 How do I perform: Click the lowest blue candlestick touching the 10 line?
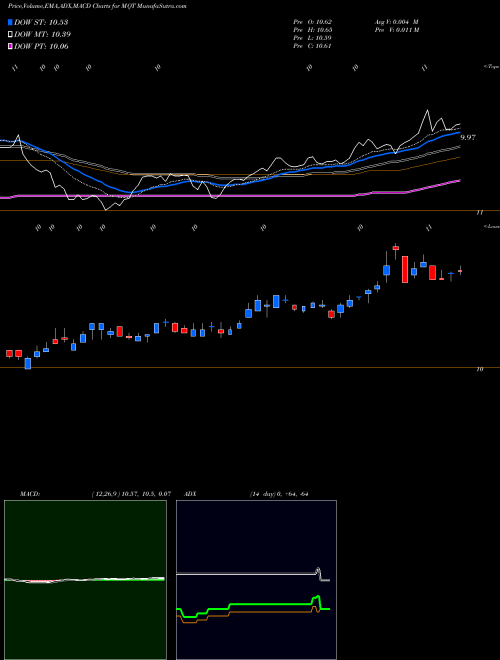pyautogui.click(x=28, y=363)
